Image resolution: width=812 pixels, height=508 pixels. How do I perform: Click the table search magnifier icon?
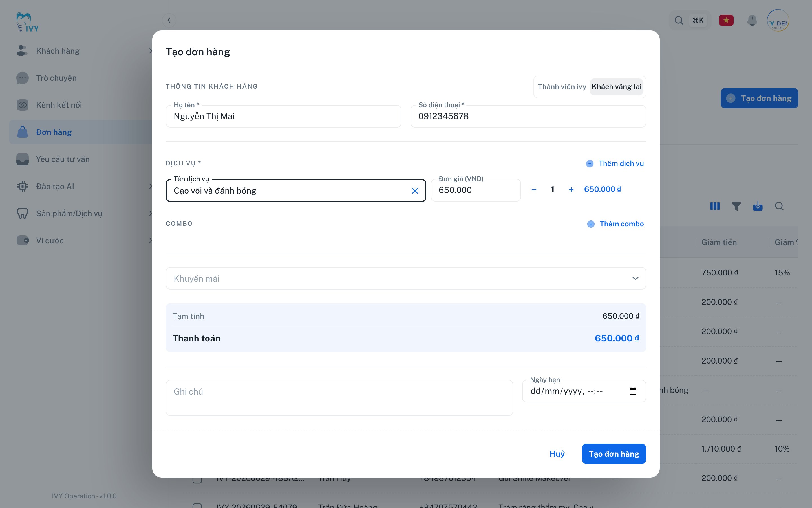(x=779, y=206)
